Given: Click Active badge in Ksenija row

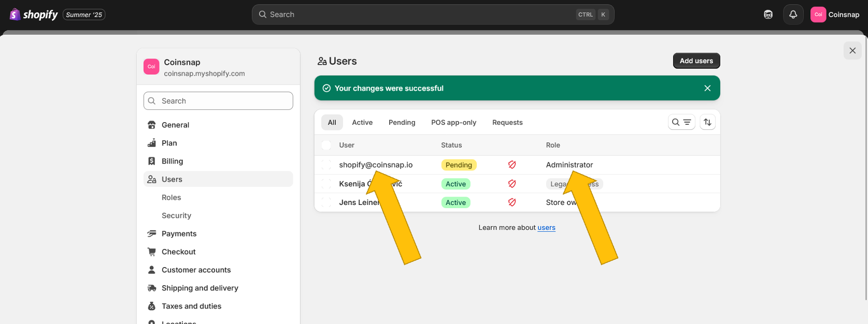Looking at the screenshot, I should pos(456,184).
